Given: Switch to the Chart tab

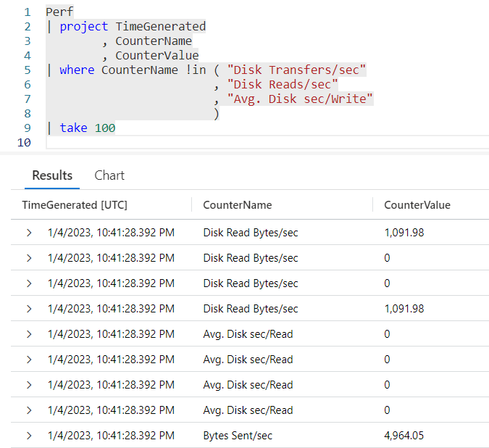Looking at the screenshot, I should click(109, 175).
